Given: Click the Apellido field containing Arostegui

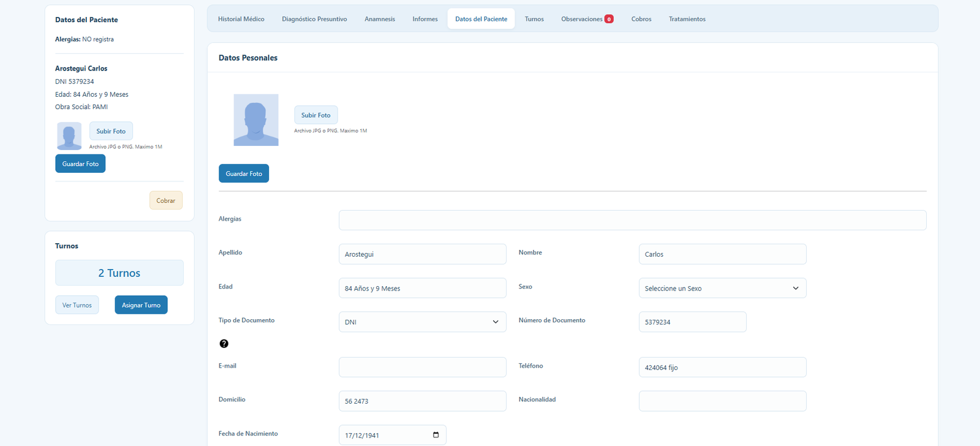Looking at the screenshot, I should click(x=423, y=254).
